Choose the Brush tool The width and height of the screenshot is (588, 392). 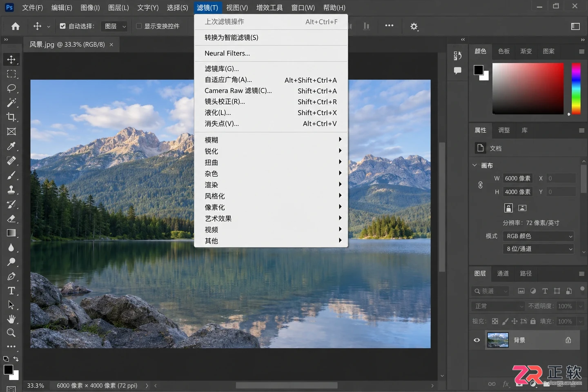coord(11,175)
